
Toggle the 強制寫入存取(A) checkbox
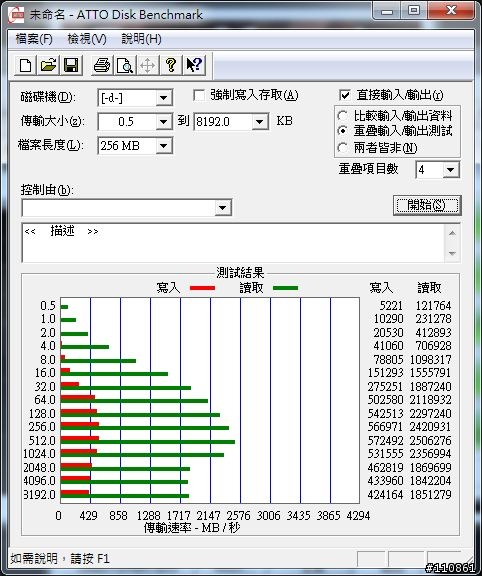(x=199, y=96)
